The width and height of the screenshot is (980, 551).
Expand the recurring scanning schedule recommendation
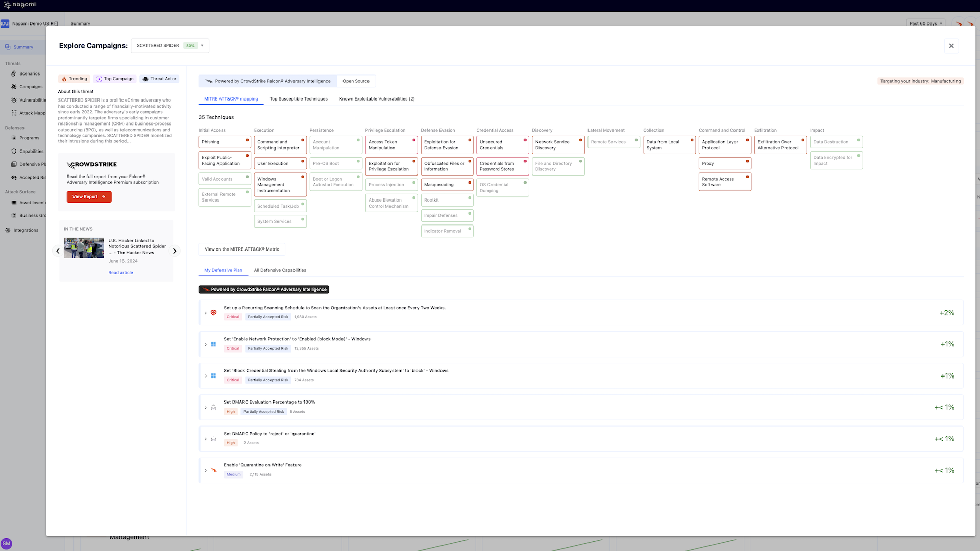(x=206, y=313)
